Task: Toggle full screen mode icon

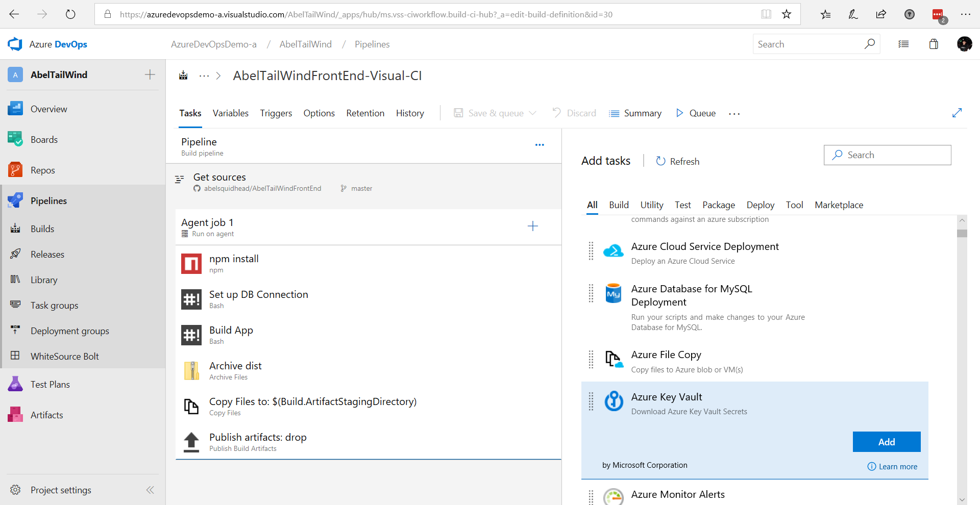Action: pyautogui.click(x=957, y=113)
